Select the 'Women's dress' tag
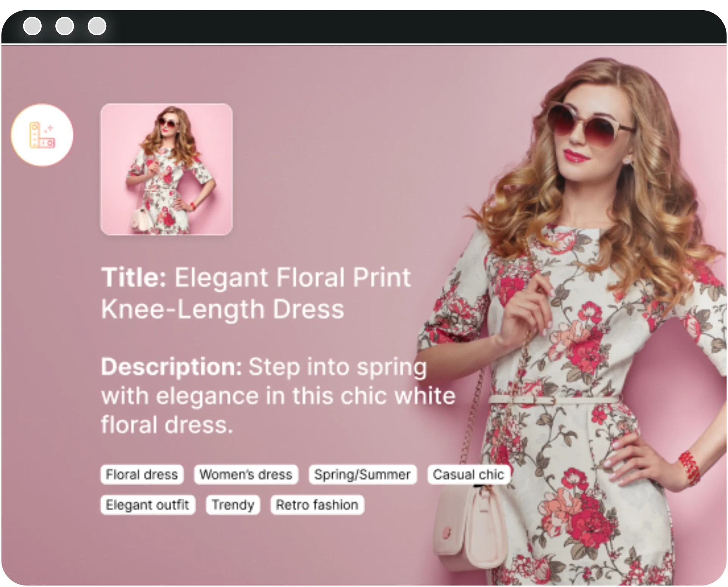The width and height of the screenshot is (728, 587). 246,474
